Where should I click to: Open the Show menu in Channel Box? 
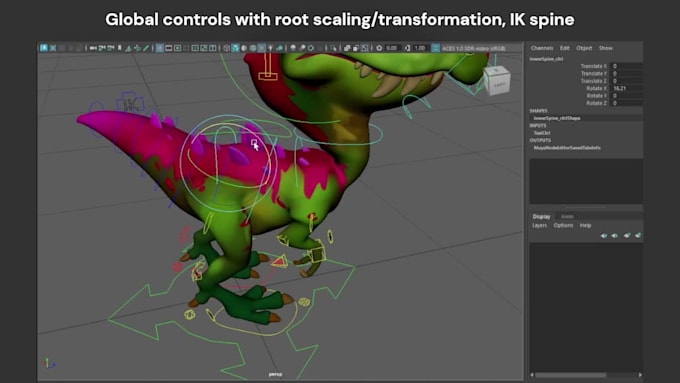[x=605, y=48]
